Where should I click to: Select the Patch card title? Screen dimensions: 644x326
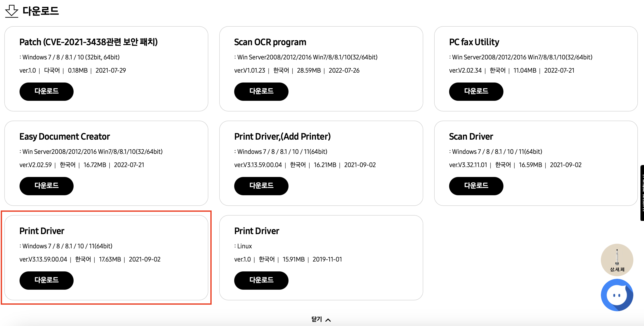[x=89, y=42]
